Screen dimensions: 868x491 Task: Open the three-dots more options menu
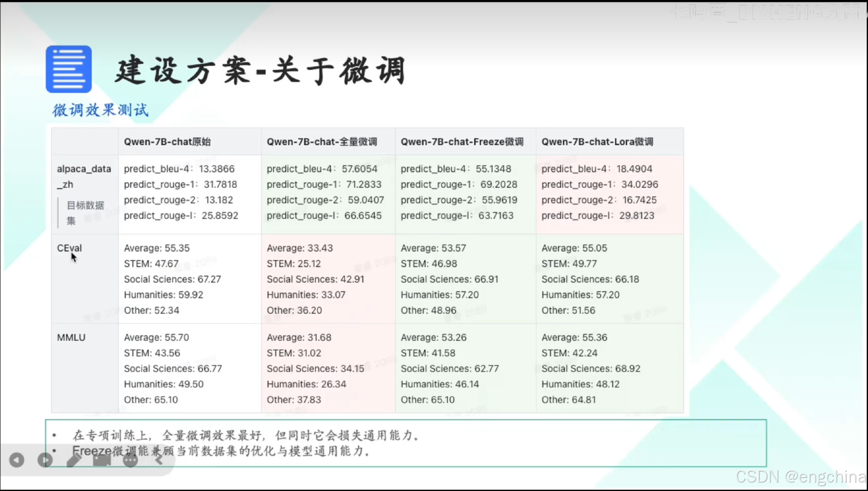click(130, 460)
